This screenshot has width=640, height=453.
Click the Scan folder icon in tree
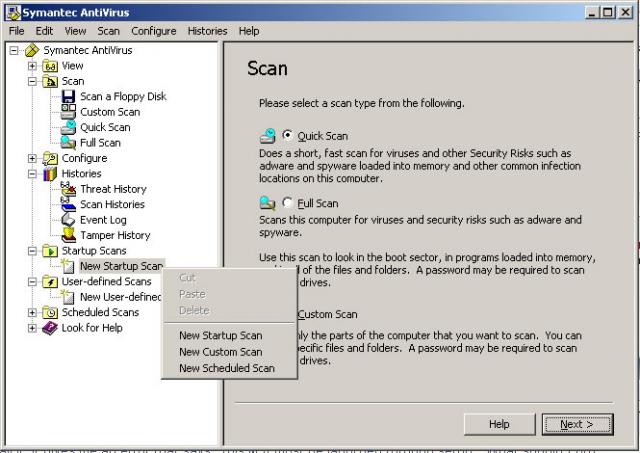pyautogui.click(x=50, y=81)
